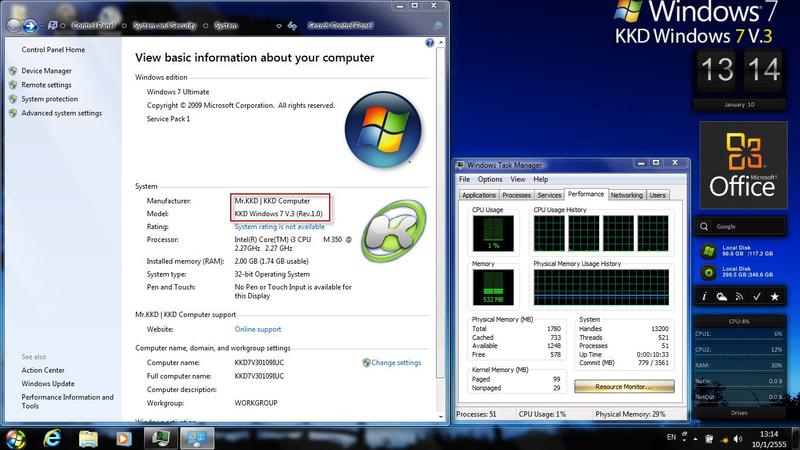The image size is (800, 450).
Task: Click the green Windows Local Disk icon
Action: pos(708,251)
